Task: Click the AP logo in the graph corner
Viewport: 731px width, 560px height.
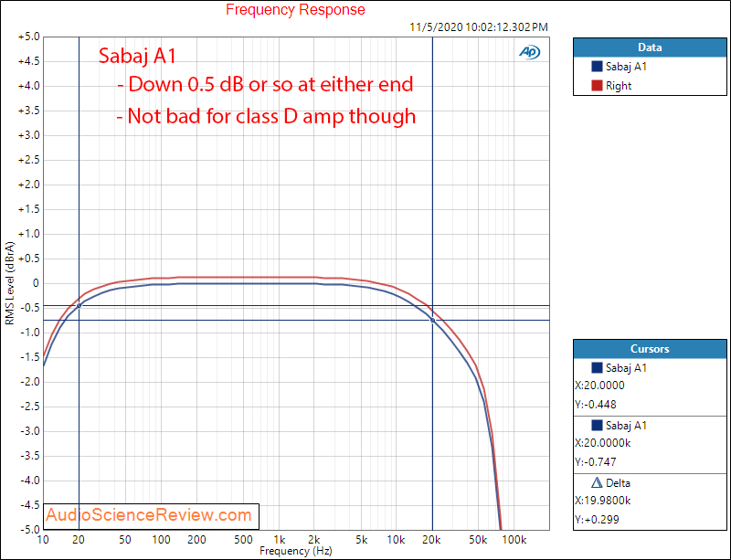Action: 530,52
